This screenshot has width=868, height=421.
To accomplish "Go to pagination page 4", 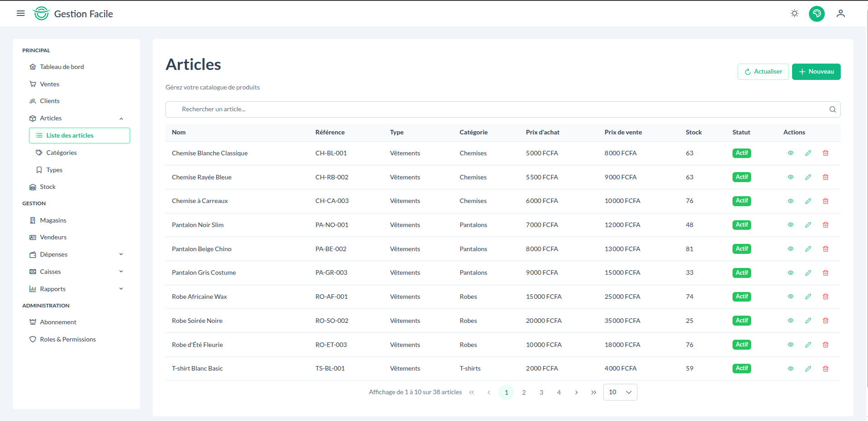I will point(559,392).
